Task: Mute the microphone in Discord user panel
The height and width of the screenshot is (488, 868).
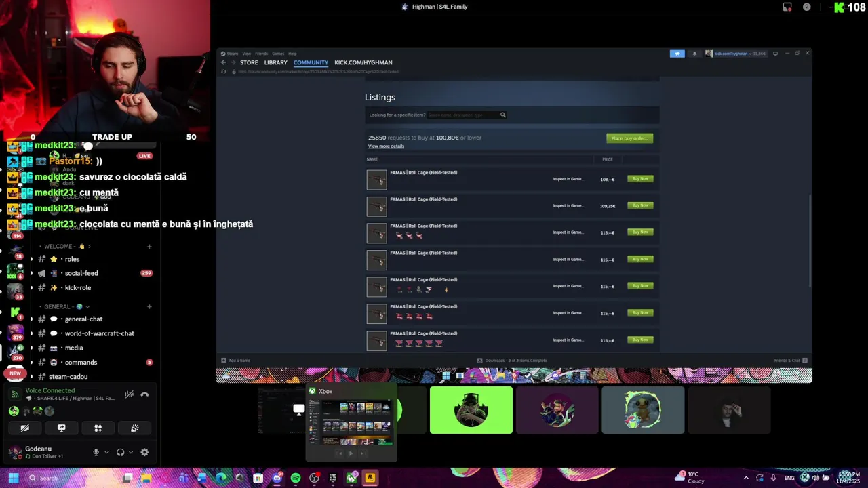Action: pos(96,452)
